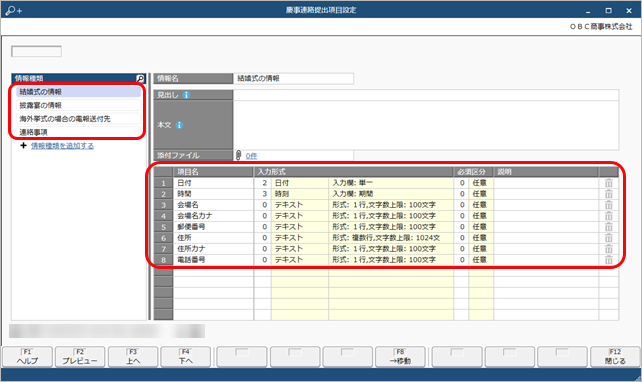Click the empty box at top left

36,52
